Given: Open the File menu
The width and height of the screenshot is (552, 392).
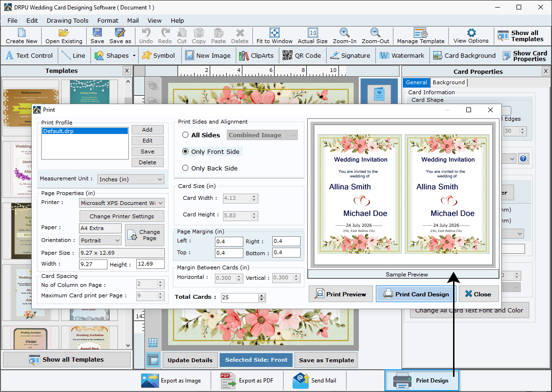Looking at the screenshot, I should click(x=12, y=20).
